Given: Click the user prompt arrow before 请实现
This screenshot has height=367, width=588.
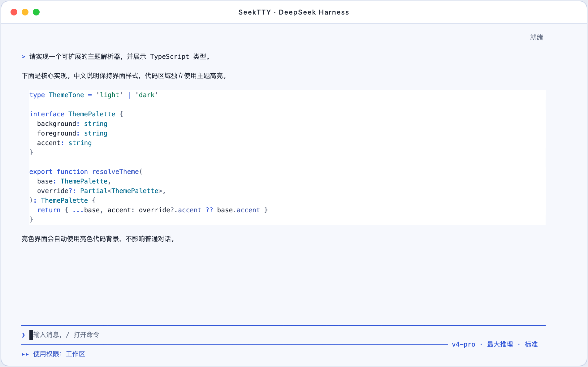Looking at the screenshot, I should 23,57.
